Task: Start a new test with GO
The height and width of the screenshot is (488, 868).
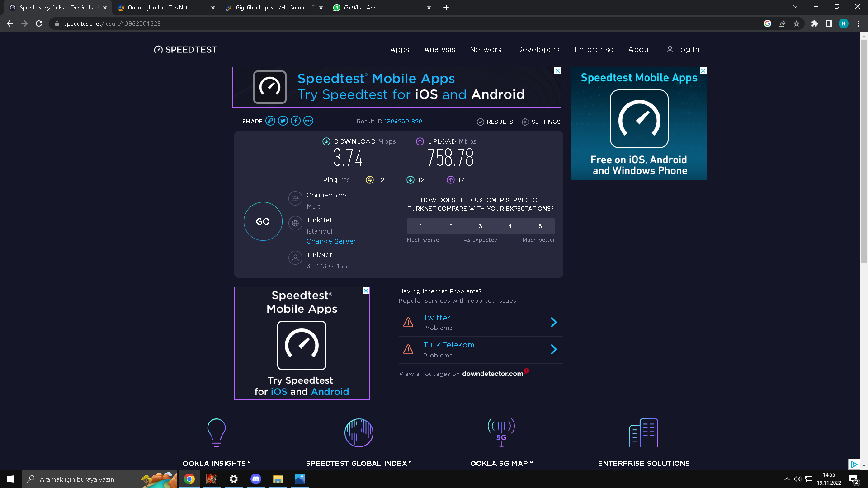Action: point(263,221)
